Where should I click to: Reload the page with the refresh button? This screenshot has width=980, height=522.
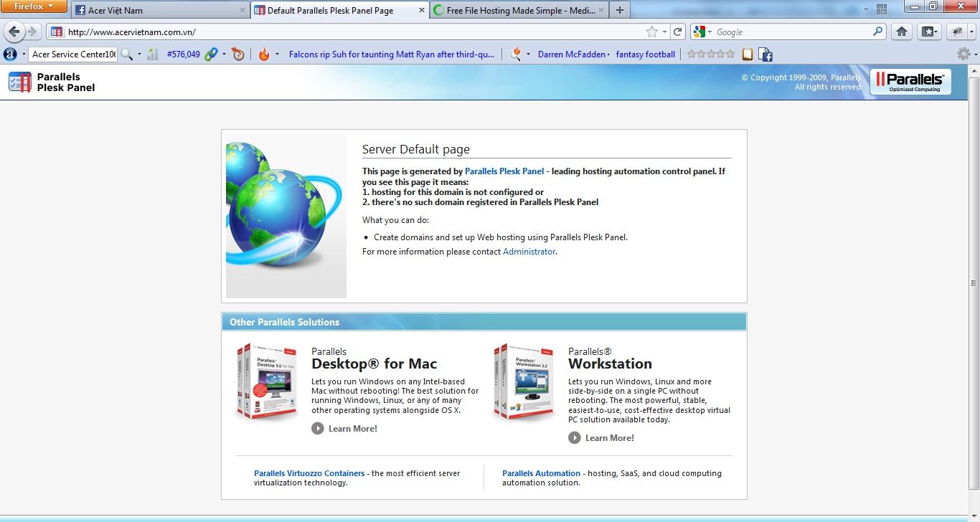(x=677, y=32)
